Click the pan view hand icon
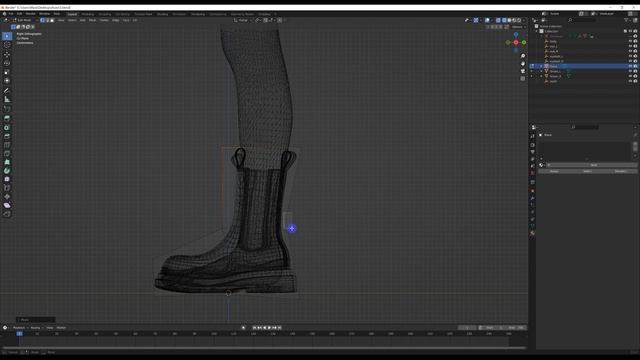The width and height of the screenshot is (640, 360). click(523, 63)
